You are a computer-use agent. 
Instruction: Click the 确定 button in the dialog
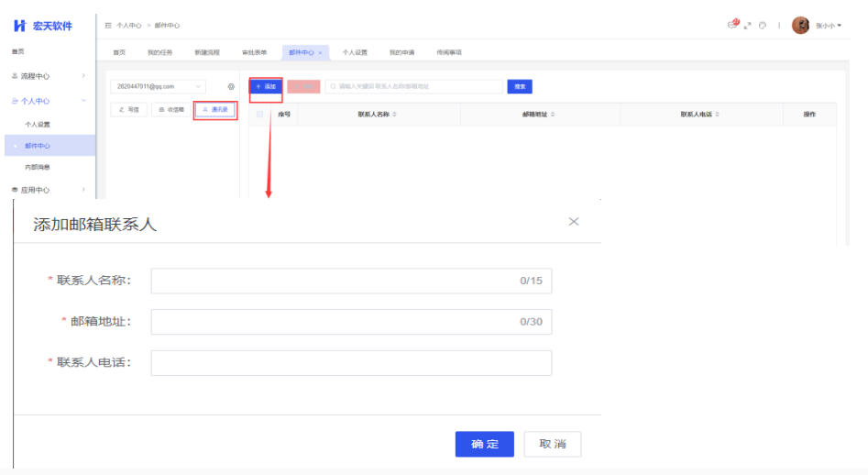click(484, 444)
